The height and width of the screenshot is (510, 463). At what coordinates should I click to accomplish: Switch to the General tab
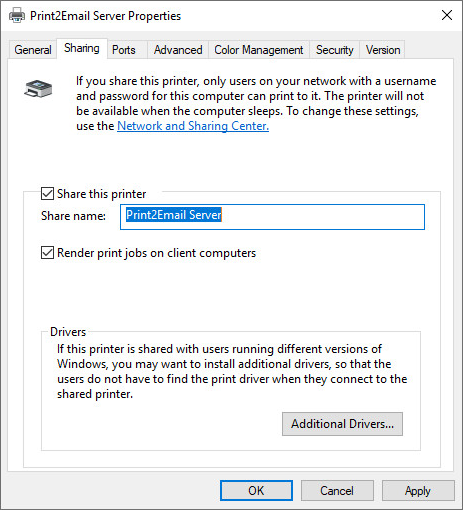click(33, 50)
